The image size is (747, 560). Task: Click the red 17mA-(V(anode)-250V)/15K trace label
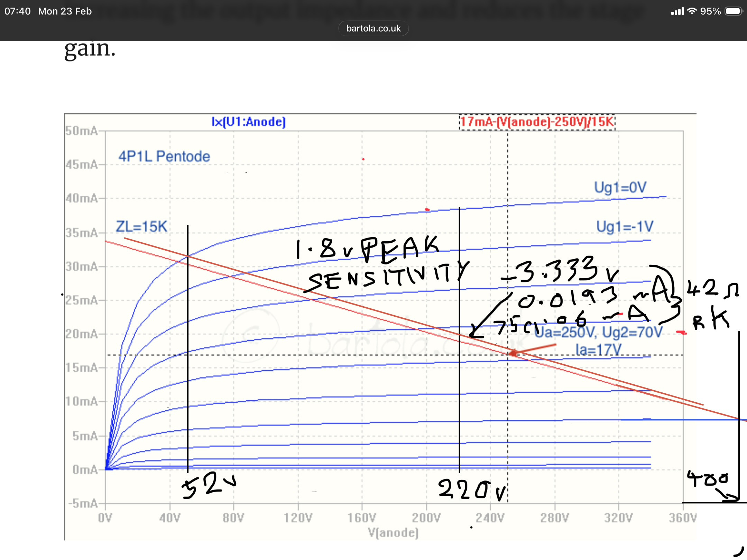tap(537, 122)
